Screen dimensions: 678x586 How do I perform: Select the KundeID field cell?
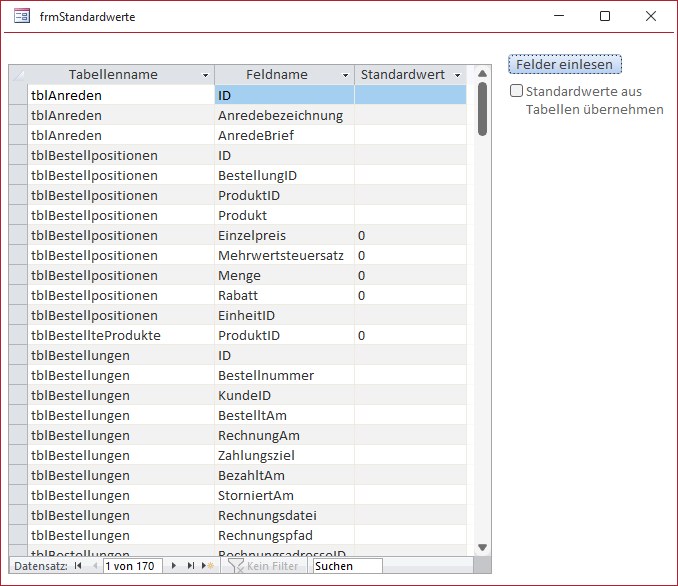coord(284,395)
